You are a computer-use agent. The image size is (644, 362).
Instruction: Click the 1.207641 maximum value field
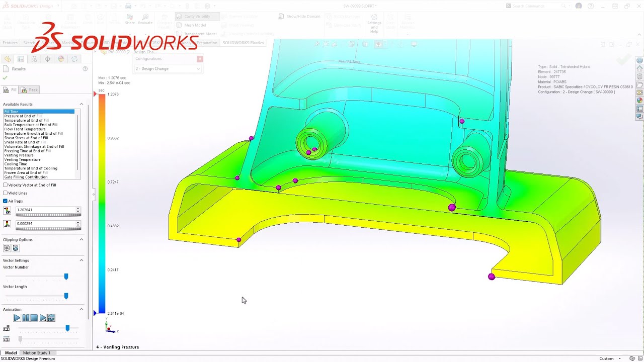[x=45, y=210]
